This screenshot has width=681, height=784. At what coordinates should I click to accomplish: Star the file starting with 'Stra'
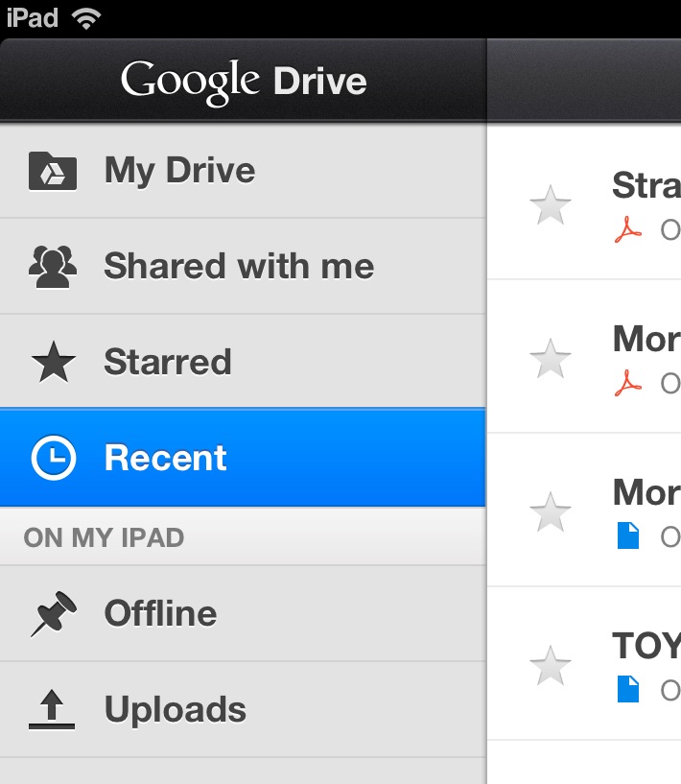click(551, 205)
